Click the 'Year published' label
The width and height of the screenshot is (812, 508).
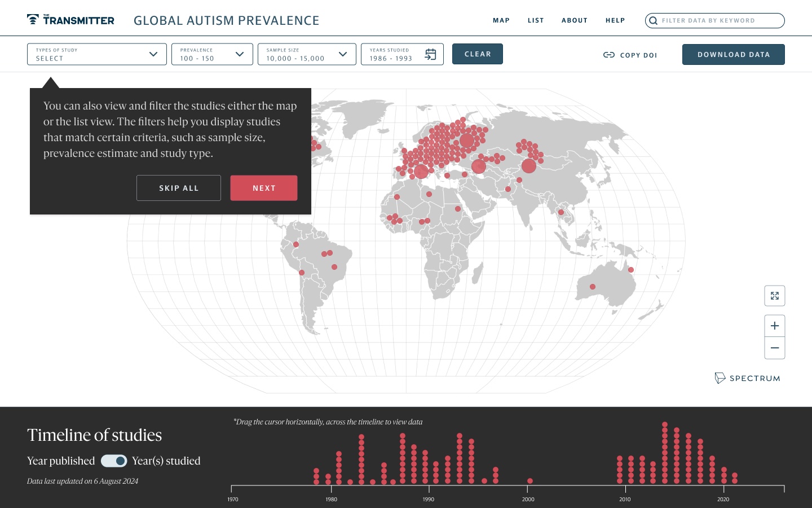tap(61, 461)
